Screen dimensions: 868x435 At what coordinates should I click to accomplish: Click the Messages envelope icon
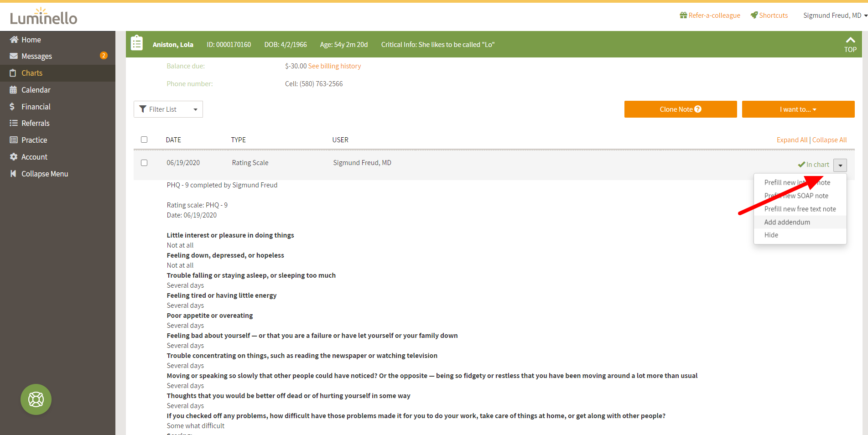tap(14, 56)
